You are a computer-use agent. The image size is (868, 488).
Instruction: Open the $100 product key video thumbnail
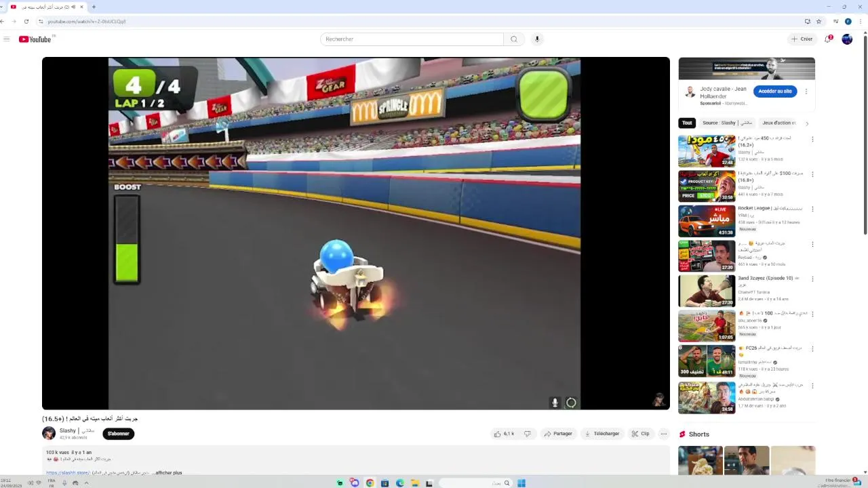[x=707, y=186]
